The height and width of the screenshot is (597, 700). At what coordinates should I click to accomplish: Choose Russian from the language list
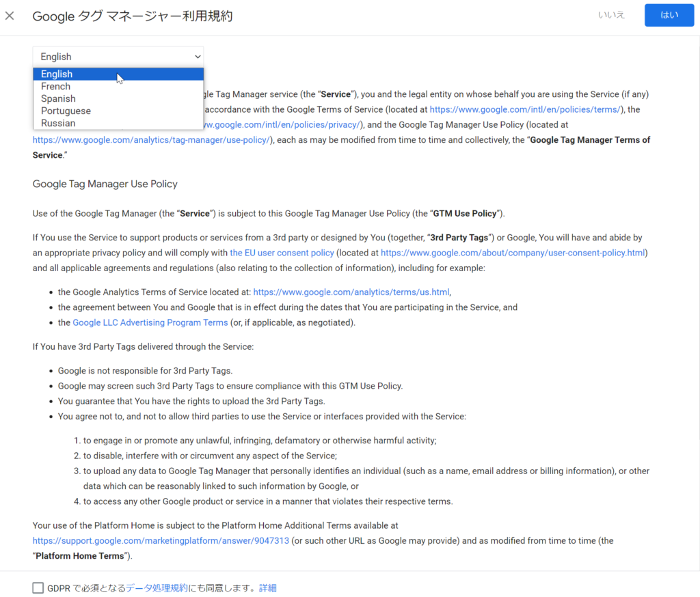coord(58,124)
